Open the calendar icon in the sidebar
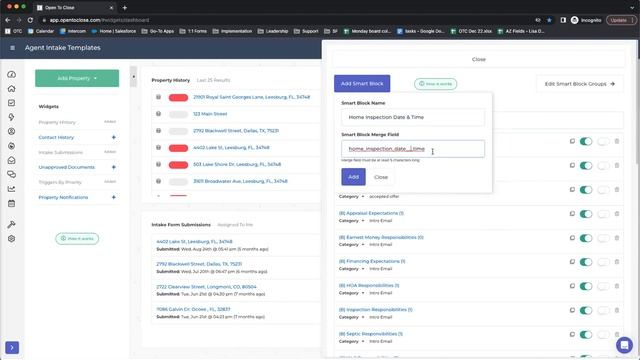 click(x=11, y=203)
